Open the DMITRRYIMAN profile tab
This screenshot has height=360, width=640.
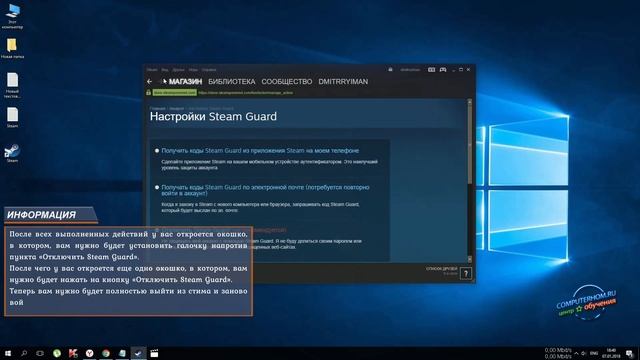tap(343, 82)
